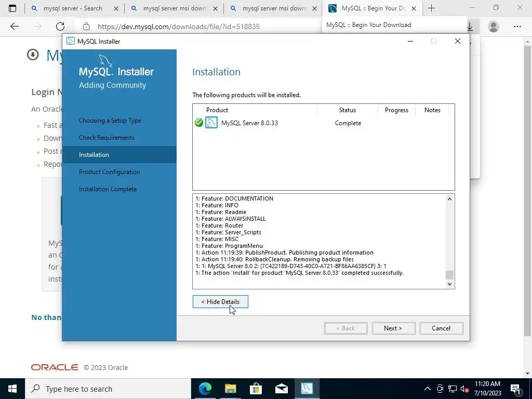Click the MySQL GUID log line

(291, 266)
